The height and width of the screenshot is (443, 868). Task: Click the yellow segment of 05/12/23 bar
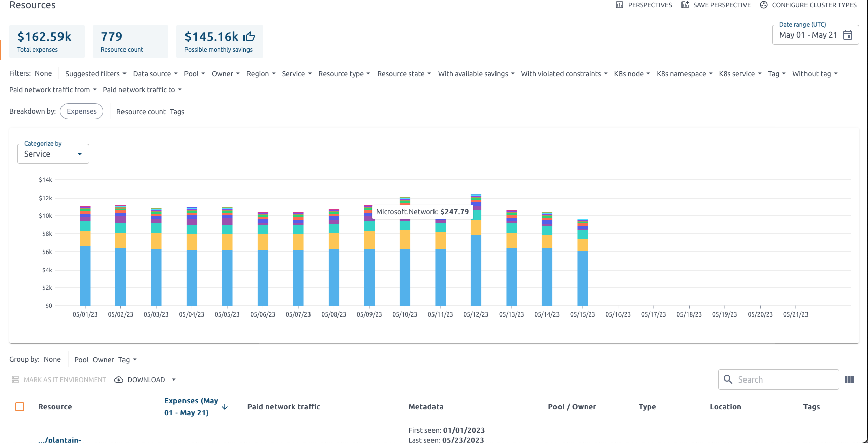pos(476,227)
